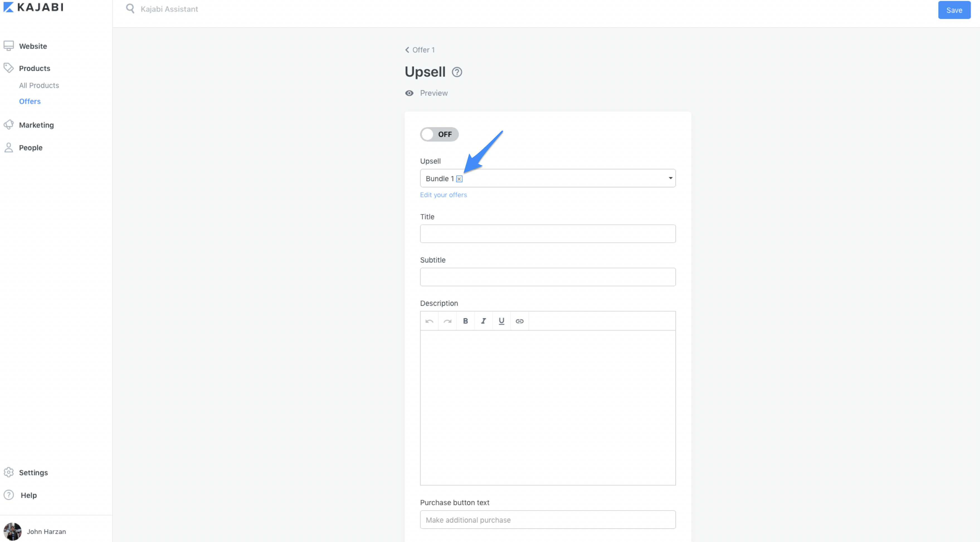Apply Underline formatting in Description toolbar
Image resolution: width=980 pixels, height=542 pixels.
[x=501, y=321]
